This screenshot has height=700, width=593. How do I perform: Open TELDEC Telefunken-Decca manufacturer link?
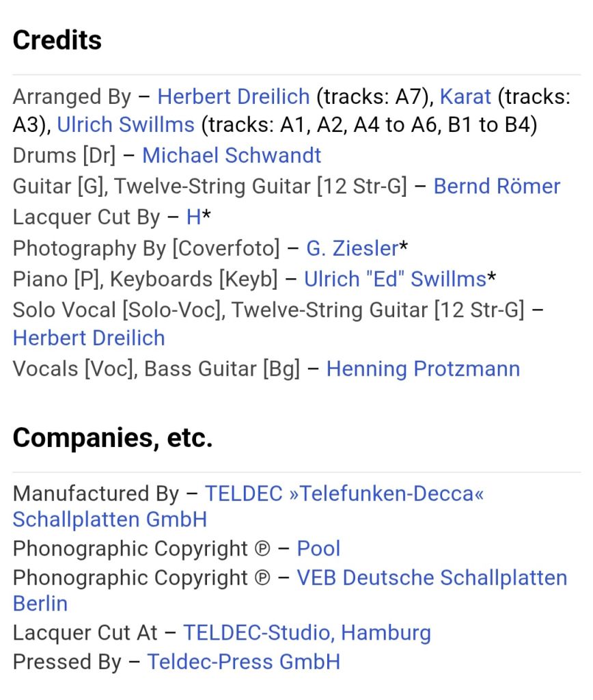coord(344,494)
